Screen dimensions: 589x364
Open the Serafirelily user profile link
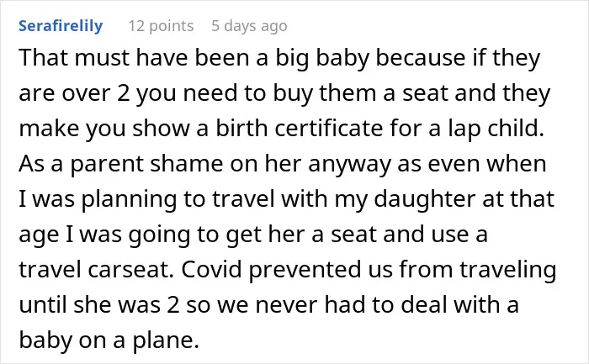click(61, 26)
